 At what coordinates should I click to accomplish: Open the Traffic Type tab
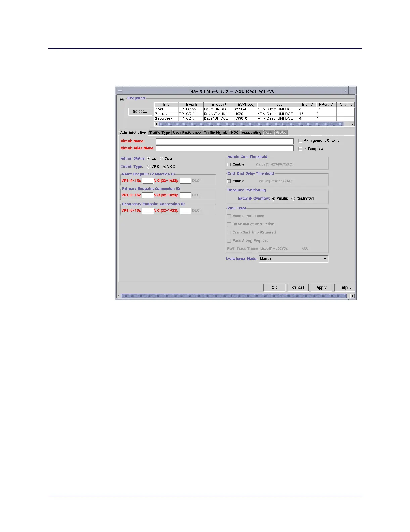tap(160, 133)
